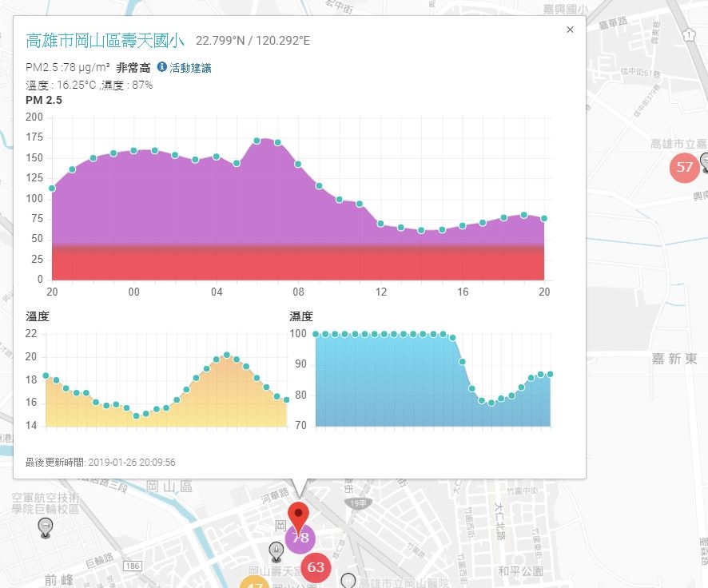
Task: Click the 溫度 : 16.25°C reading
Action: pos(61,85)
